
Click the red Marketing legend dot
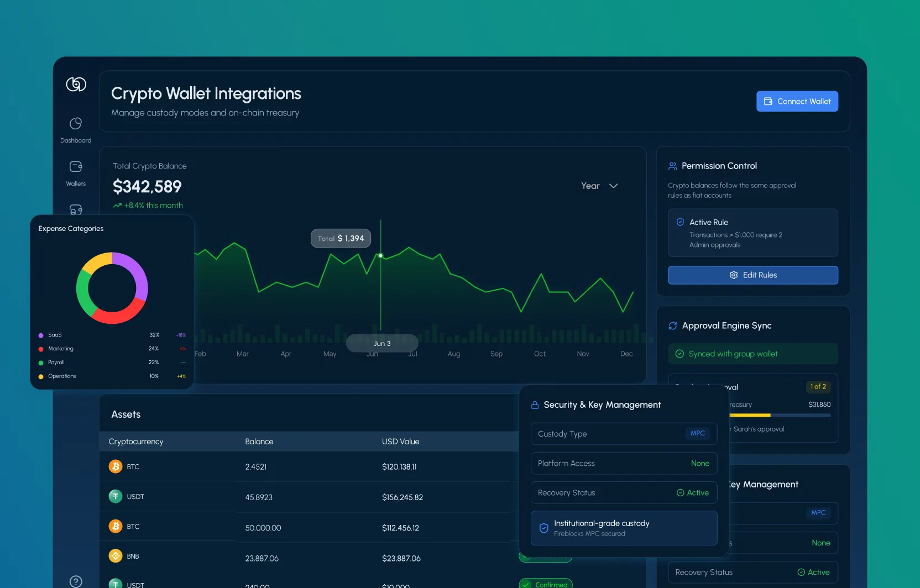[x=41, y=349]
